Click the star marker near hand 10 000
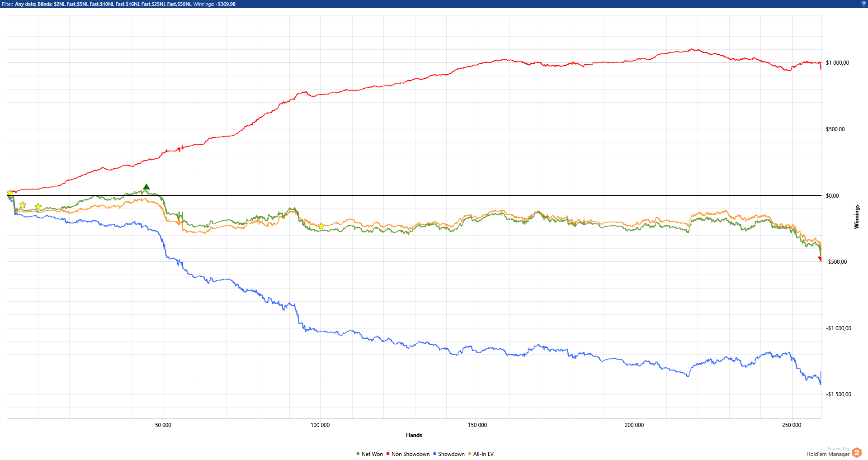868x460 pixels. click(x=38, y=206)
